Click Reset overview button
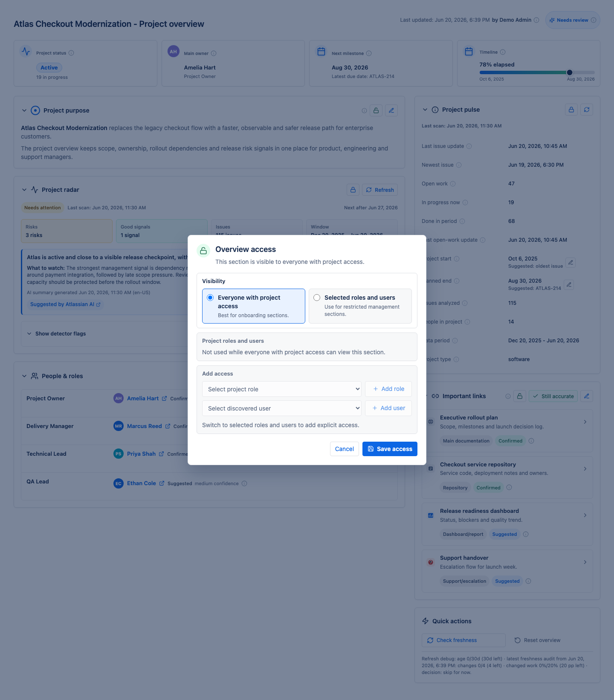This screenshot has height=700, width=614. click(x=537, y=640)
